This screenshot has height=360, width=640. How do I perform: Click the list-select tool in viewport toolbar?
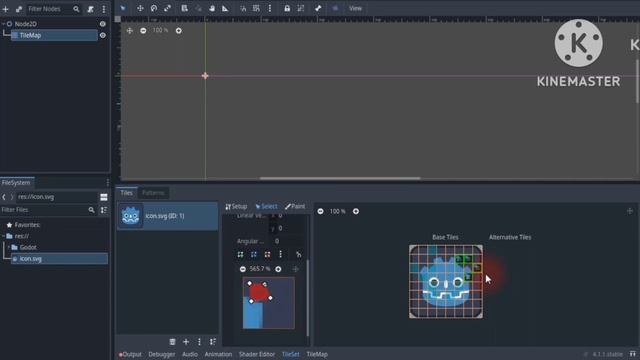pos(184,8)
